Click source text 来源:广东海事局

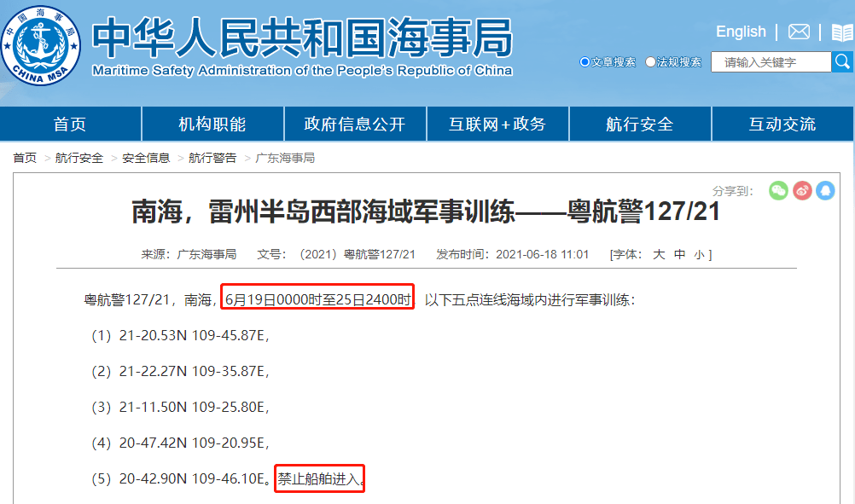tap(189, 254)
